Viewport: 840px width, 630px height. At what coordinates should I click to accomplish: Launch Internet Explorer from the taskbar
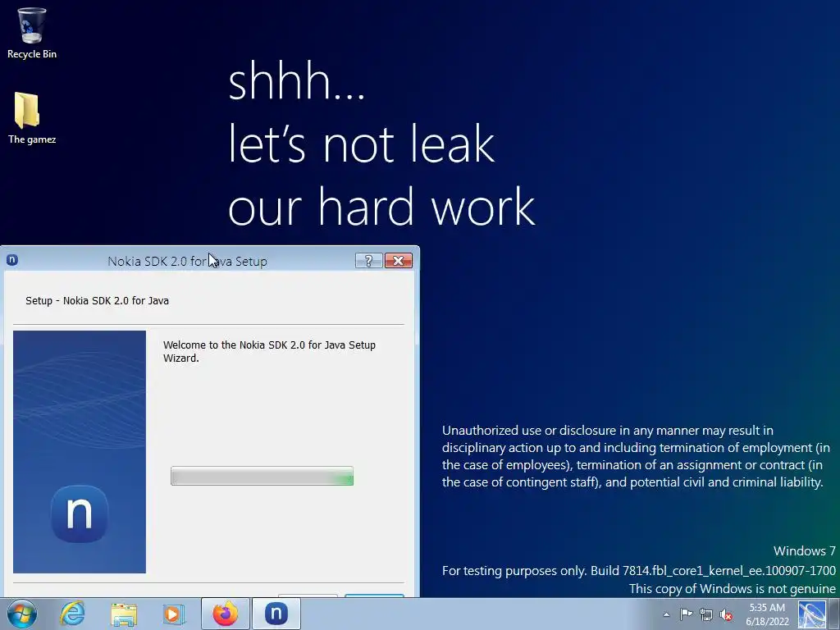tap(72, 614)
